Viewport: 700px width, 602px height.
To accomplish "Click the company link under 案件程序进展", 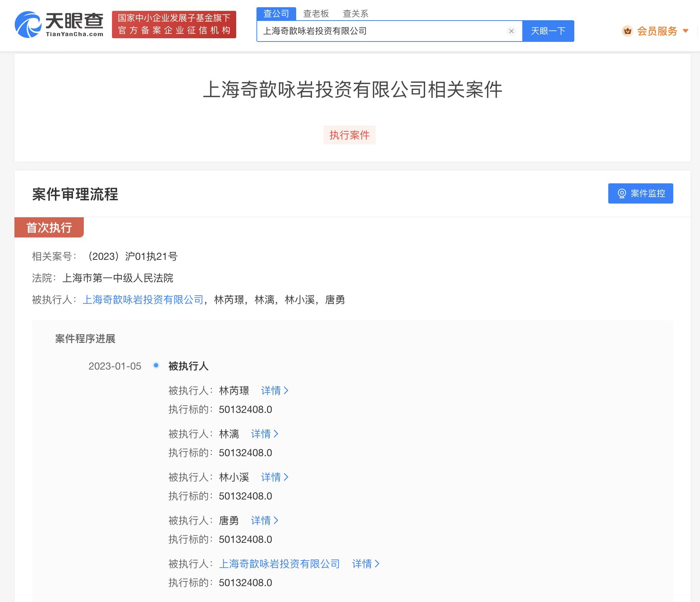I will [x=280, y=564].
